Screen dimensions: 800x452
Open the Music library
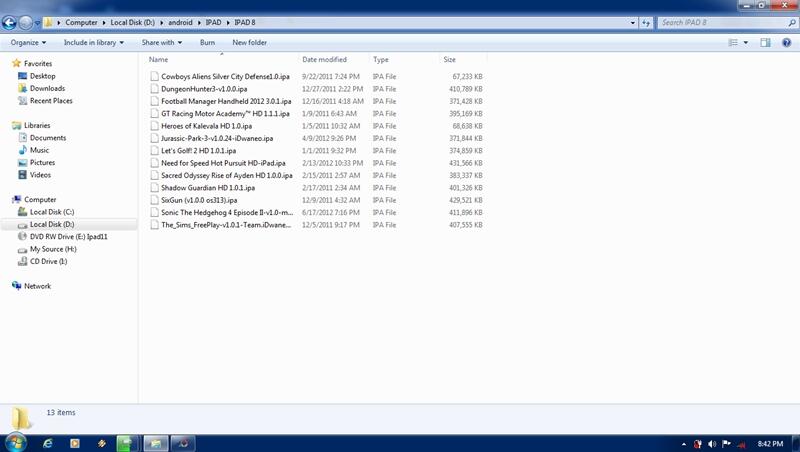(39, 150)
